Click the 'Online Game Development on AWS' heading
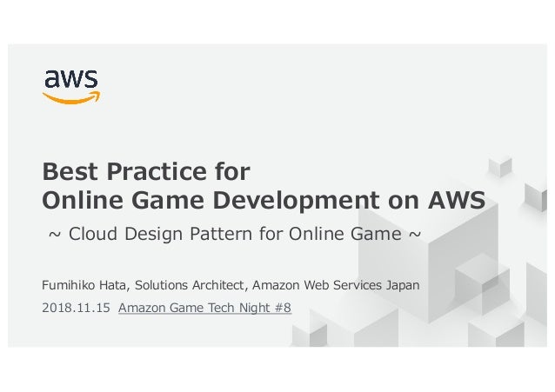Screen dimensions: 555x392 click(264, 200)
